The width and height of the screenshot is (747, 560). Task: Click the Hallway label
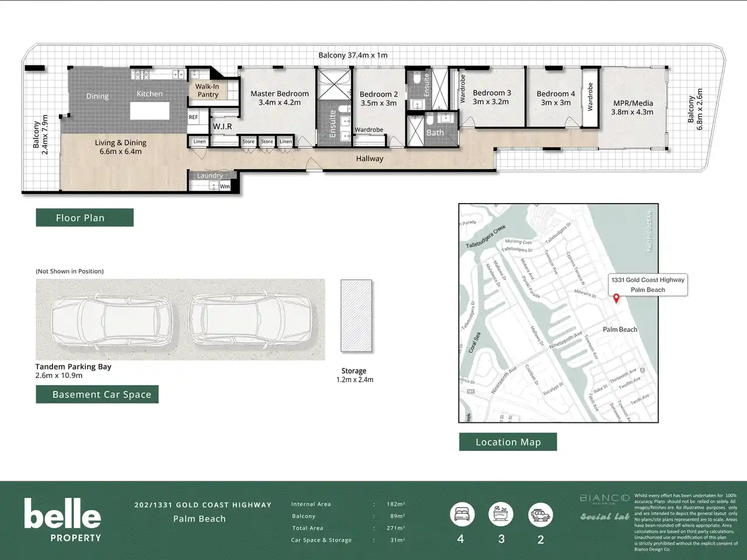click(370, 159)
